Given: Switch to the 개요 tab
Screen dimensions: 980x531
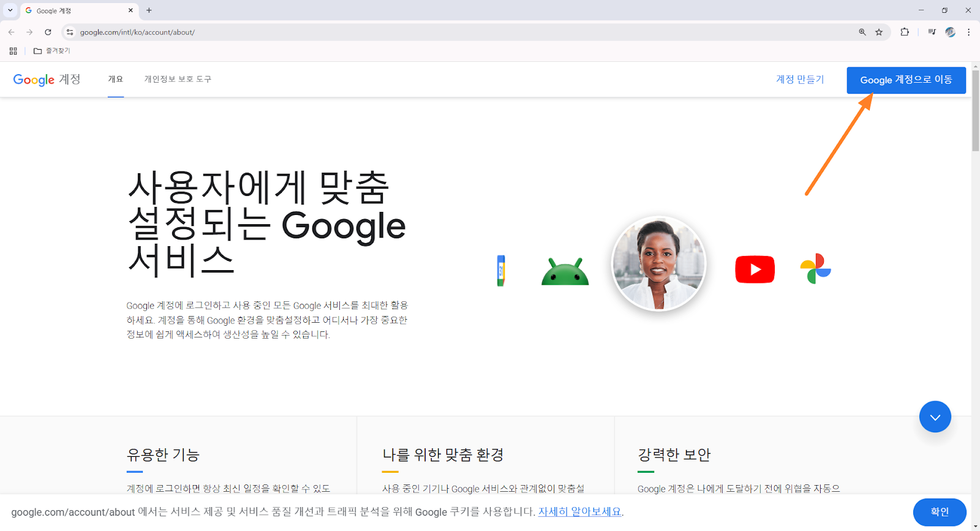Looking at the screenshot, I should [x=116, y=79].
